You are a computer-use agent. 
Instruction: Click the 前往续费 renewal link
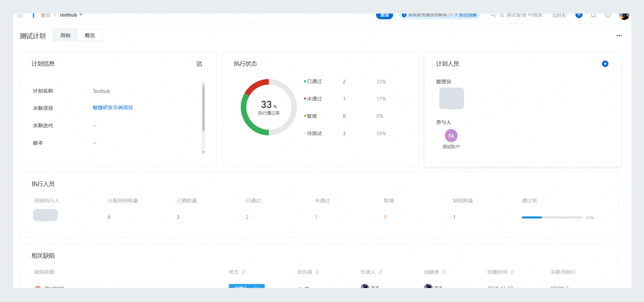[467, 15]
